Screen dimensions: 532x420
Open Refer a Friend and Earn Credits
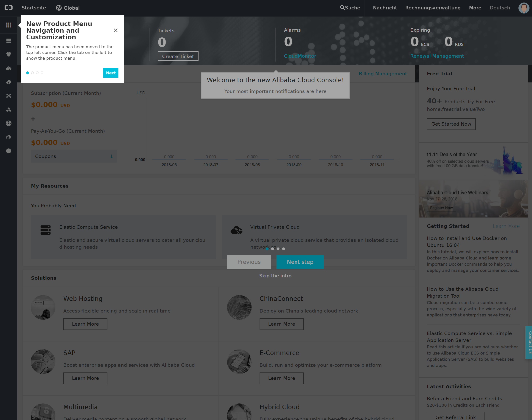464,398
